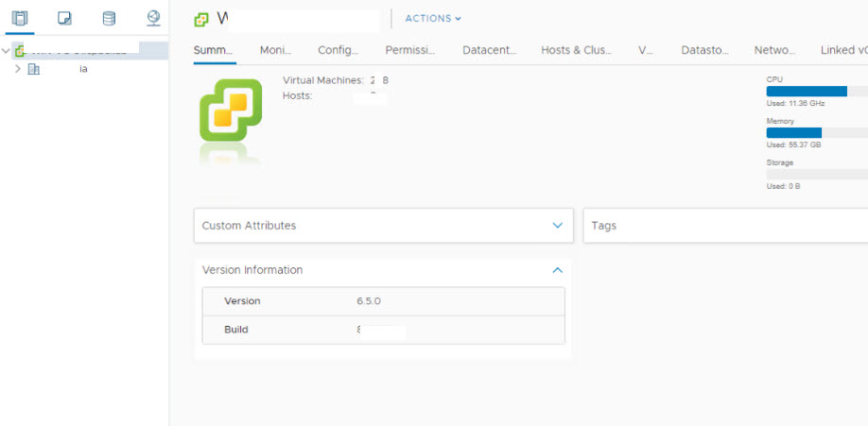Open the Configure tab
The image size is (868, 426).
click(338, 50)
